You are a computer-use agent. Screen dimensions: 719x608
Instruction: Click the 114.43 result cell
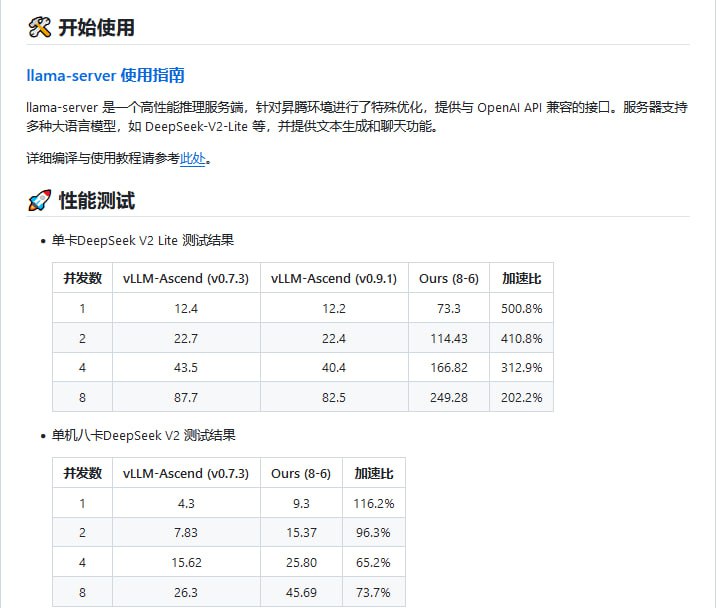448,338
